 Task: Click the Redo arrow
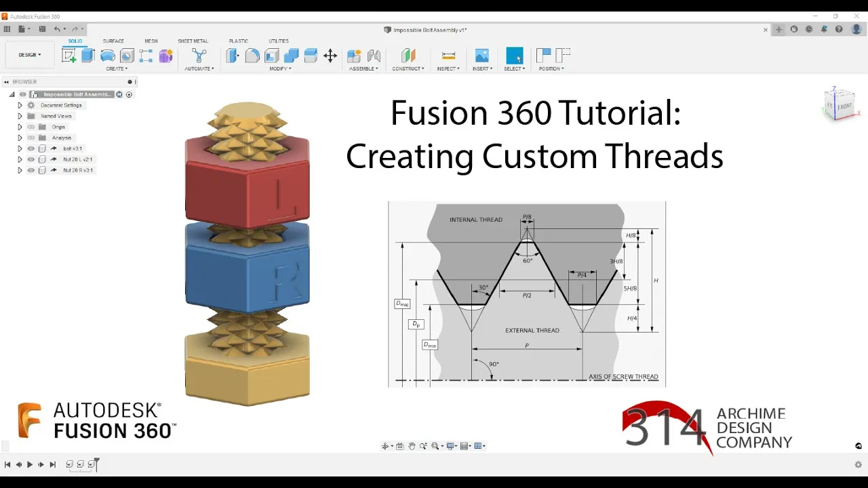pyautogui.click(x=75, y=29)
